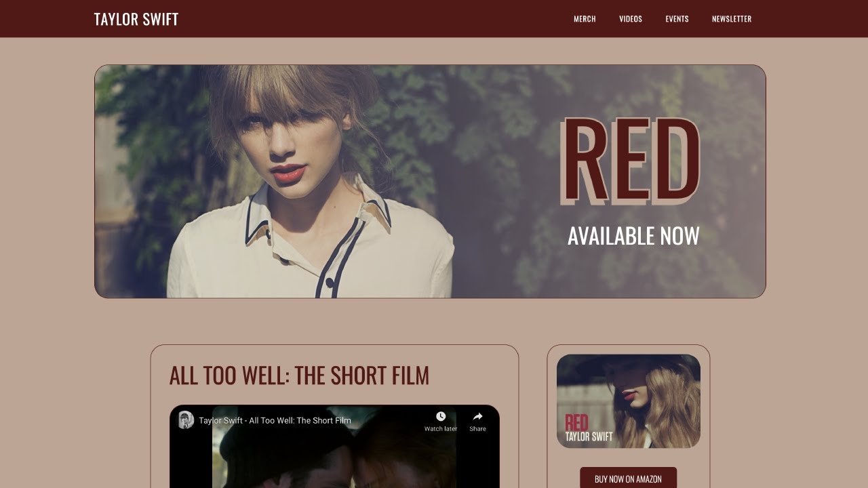
Task: Click the Taylor Swift site logo
Action: (136, 19)
